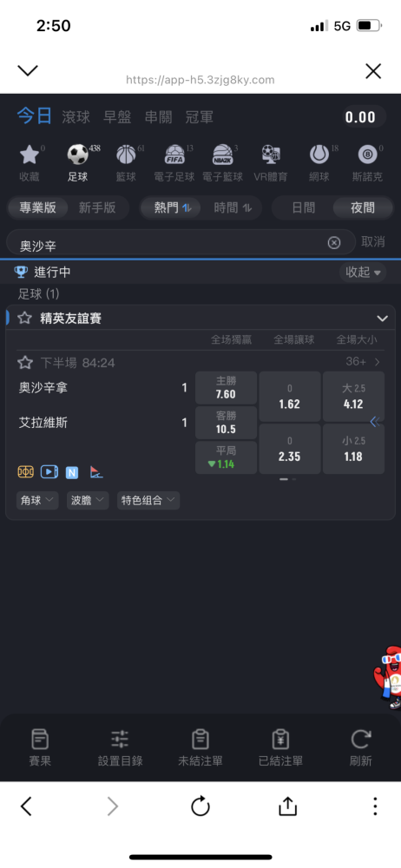
Task: Toggle 日間 day theme
Action: click(x=303, y=207)
